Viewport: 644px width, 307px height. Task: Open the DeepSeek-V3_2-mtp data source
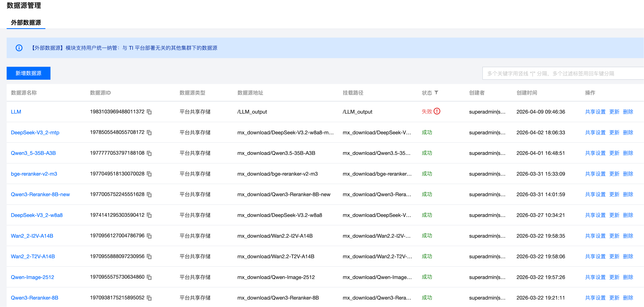(35, 133)
